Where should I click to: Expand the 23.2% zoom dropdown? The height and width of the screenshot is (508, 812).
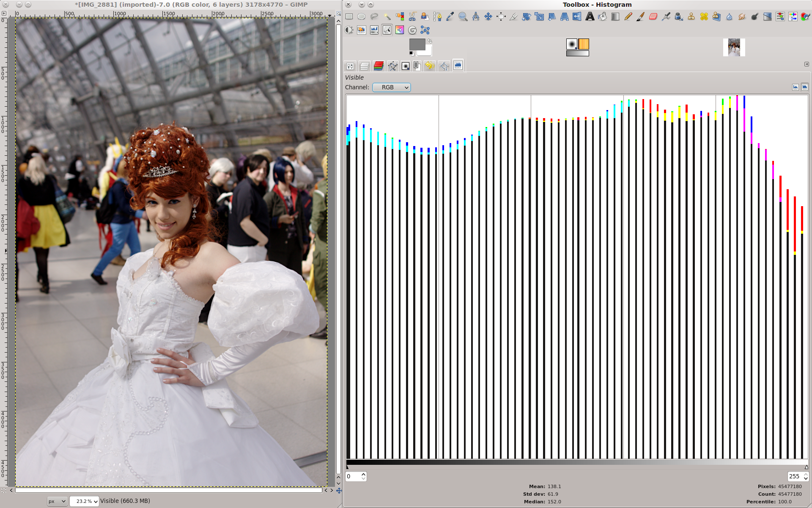84,501
